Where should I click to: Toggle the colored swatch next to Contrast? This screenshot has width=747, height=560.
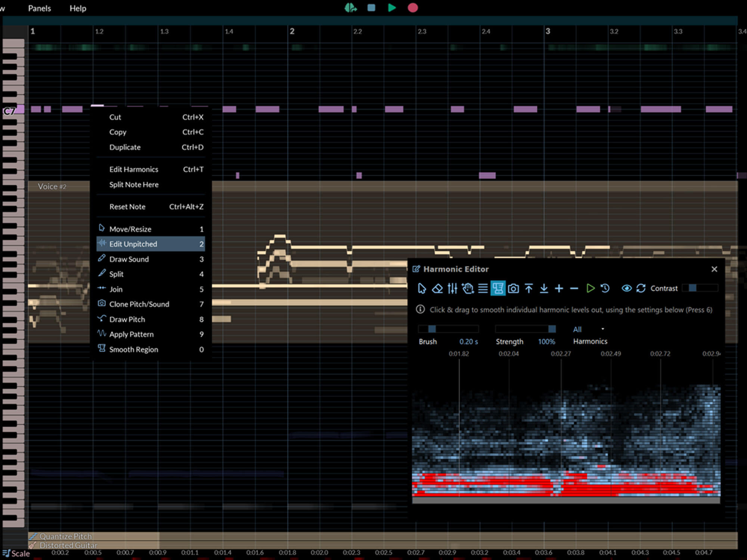coord(693,288)
